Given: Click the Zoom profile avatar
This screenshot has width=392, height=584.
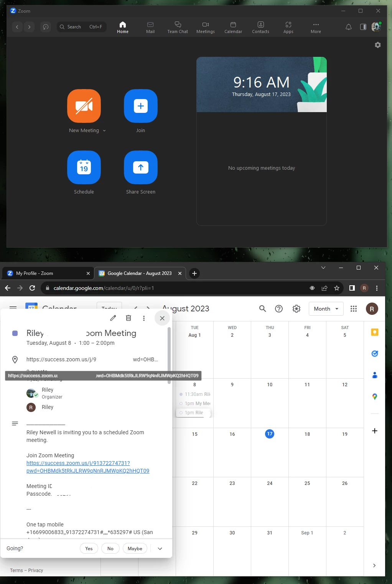Looking at the screenshot, I should coord(376,26).
